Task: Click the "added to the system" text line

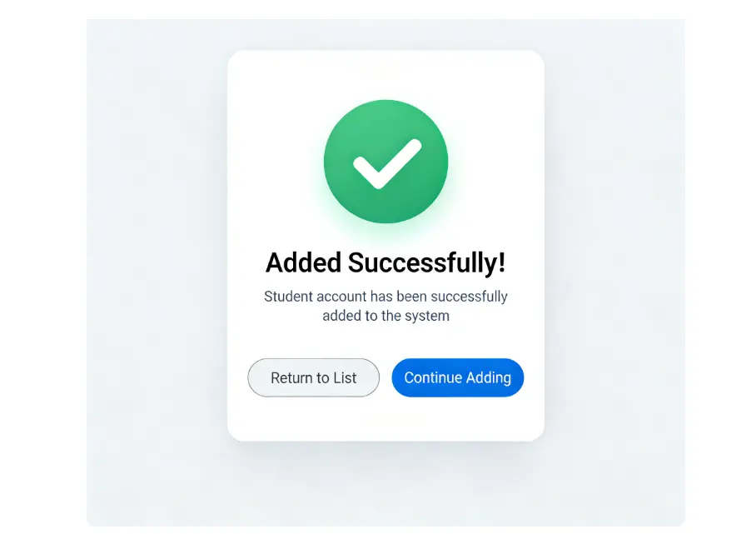Action: [x=385, y=316]
